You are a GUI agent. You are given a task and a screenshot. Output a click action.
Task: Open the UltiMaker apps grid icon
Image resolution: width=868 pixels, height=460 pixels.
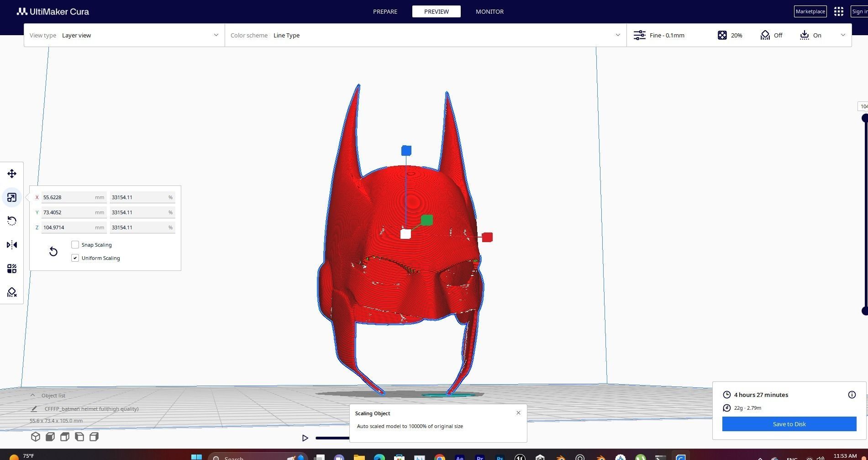pos(838,11)
